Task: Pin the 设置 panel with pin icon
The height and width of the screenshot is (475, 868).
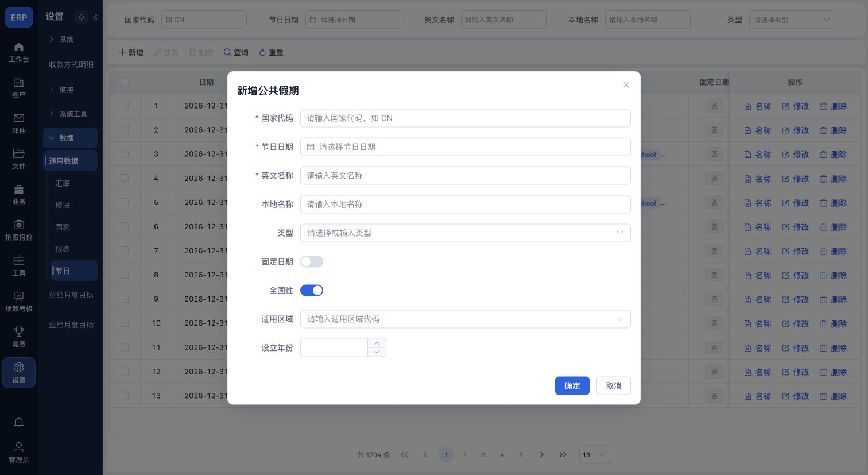Action: (x=82, y=17)
